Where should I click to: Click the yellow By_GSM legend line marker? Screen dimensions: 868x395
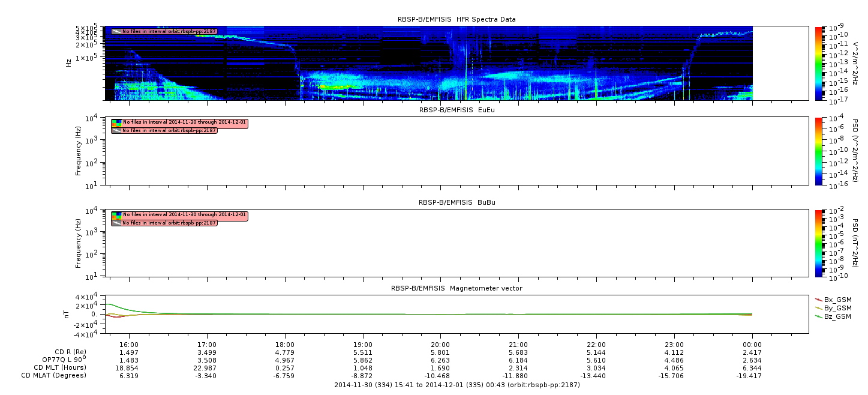pos(819,307)
